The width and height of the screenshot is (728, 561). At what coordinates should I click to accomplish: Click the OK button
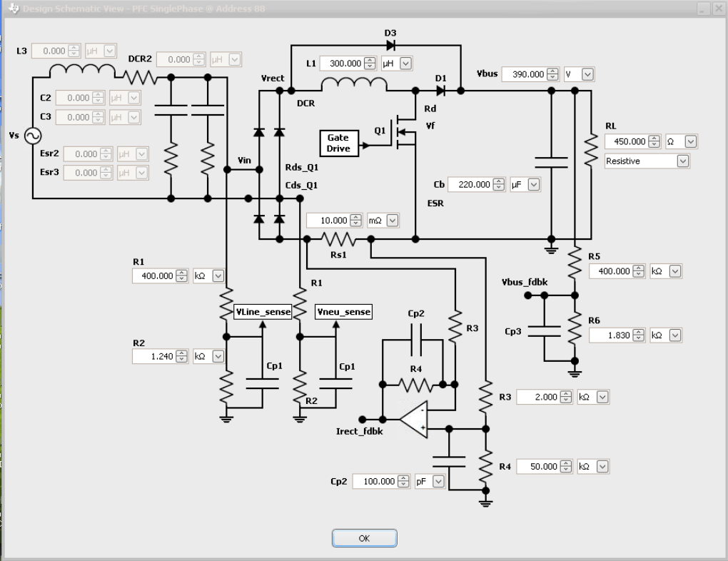363,538
